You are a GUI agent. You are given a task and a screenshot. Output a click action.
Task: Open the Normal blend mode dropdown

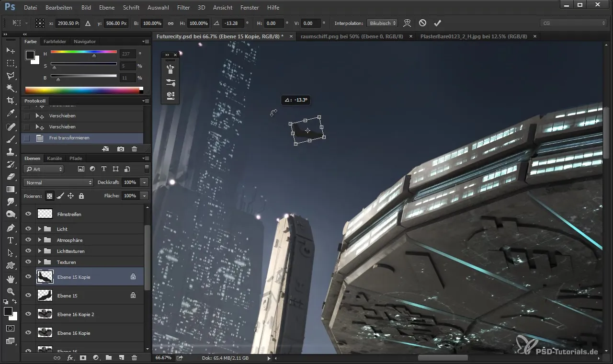(x=58, y=182)
